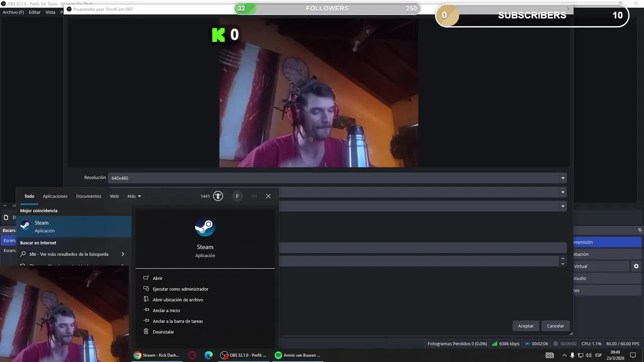
Task: Open the notification center icon
Action: click(633, 355)
